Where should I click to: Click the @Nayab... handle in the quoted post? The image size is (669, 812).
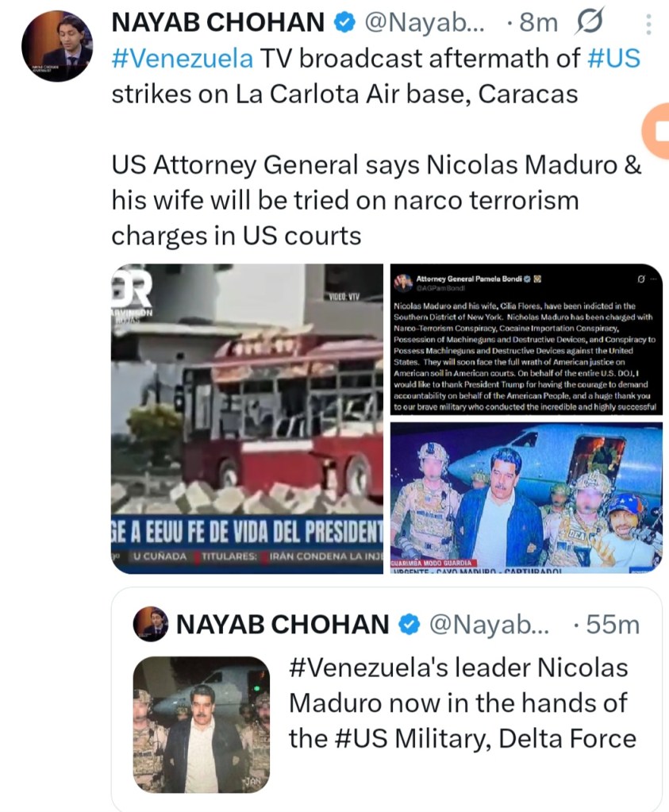tap(489, 625)
